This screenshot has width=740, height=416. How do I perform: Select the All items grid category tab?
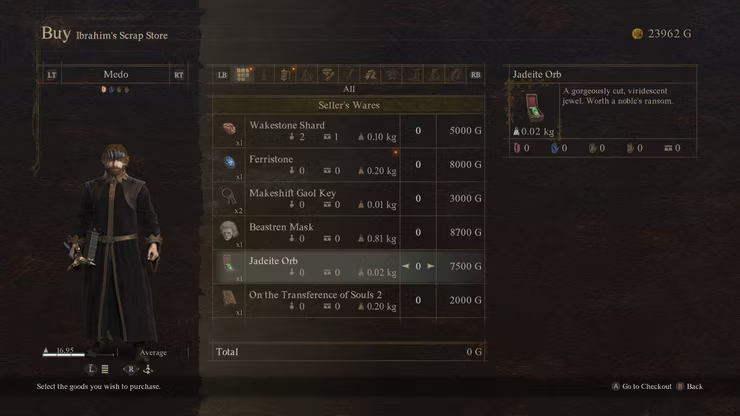point(243,74)
